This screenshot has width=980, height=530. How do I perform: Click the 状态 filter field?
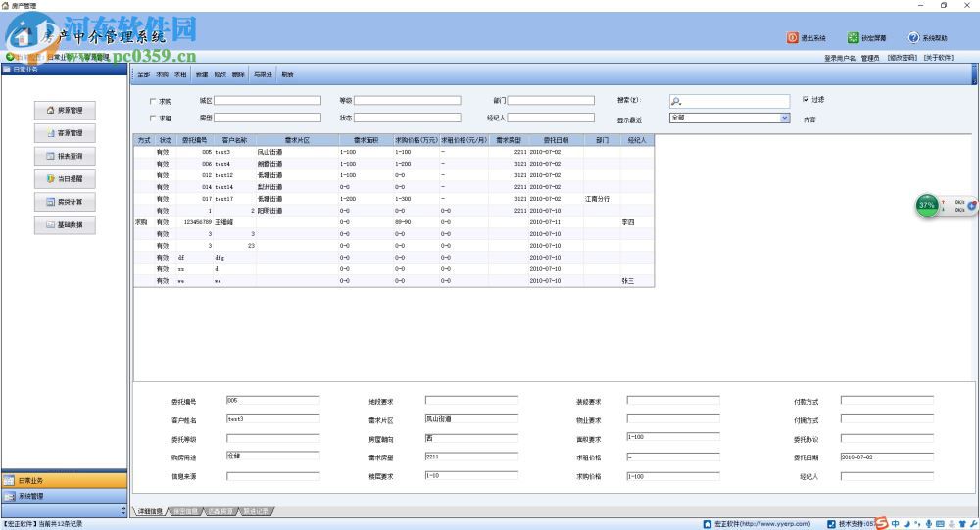click(x=408, y=118)
